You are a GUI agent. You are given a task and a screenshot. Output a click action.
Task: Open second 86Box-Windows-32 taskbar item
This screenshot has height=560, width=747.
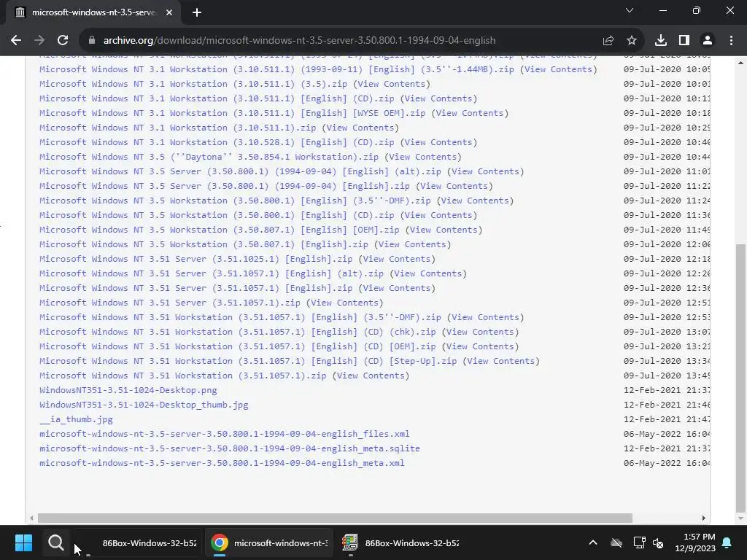(400, 542)
